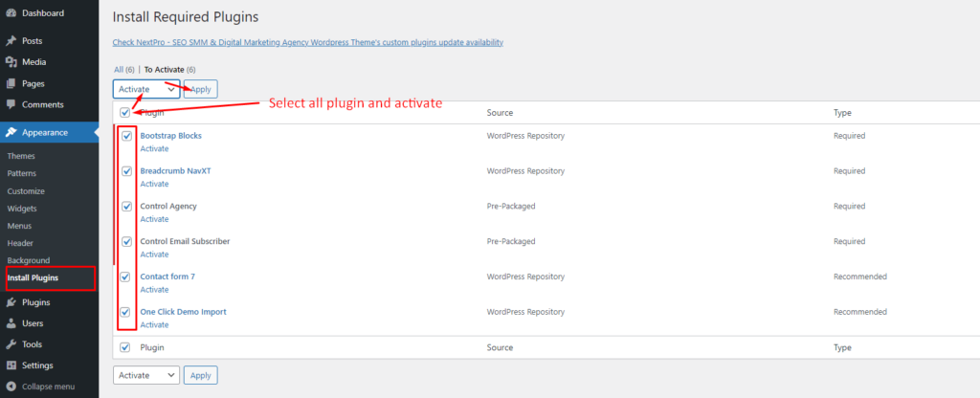Click the Media icon in sidebar
Screen dimensions: 980x398
11,62
